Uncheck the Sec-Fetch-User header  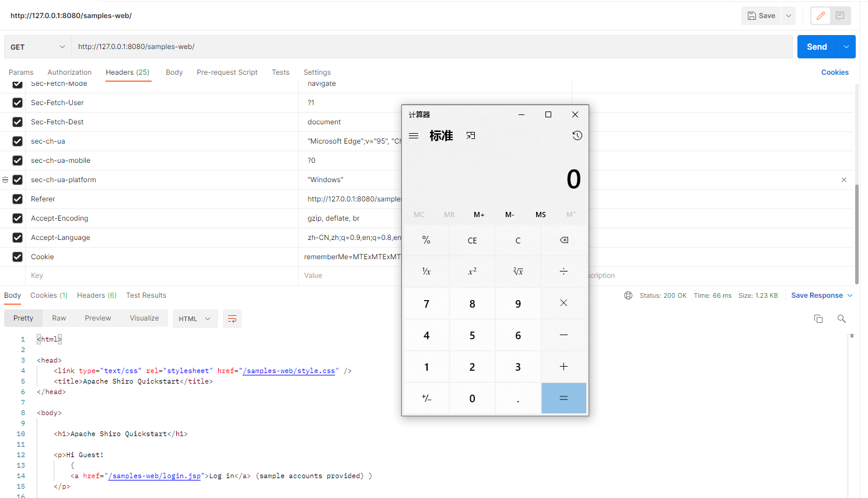(x=17, y=103)
